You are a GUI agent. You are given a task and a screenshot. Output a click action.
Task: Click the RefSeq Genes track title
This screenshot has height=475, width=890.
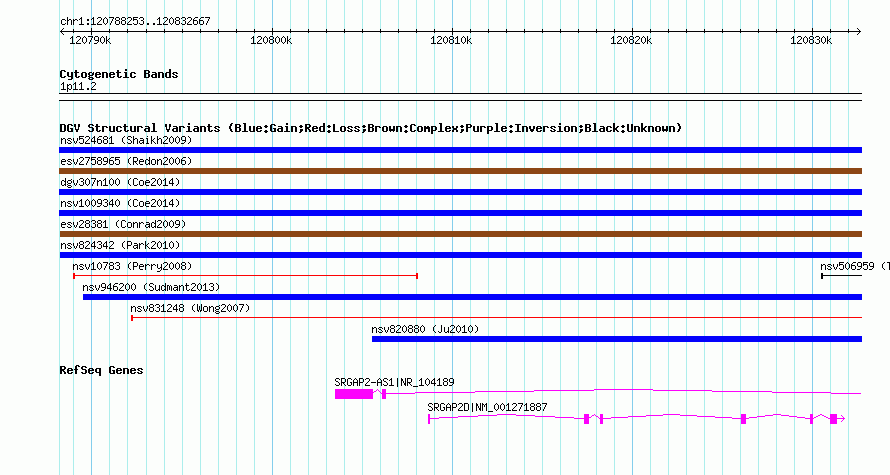click(101, 370)
